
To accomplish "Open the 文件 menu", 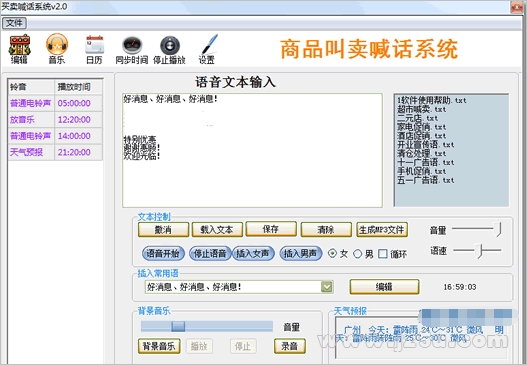I will pos(14,23).
